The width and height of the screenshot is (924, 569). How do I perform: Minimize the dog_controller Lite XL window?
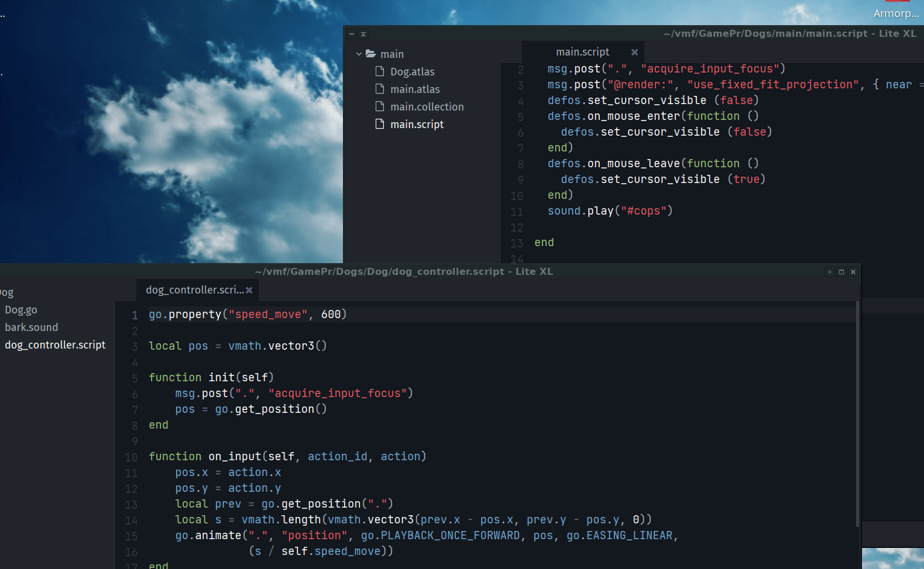[830, 272]
